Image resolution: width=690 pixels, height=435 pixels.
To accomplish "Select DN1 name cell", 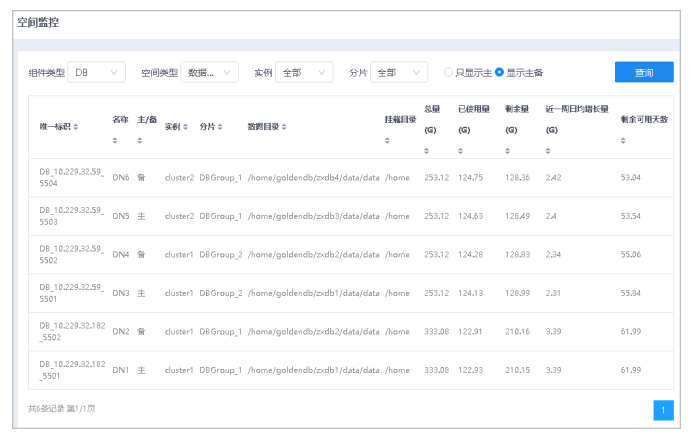I will point(121,370).
